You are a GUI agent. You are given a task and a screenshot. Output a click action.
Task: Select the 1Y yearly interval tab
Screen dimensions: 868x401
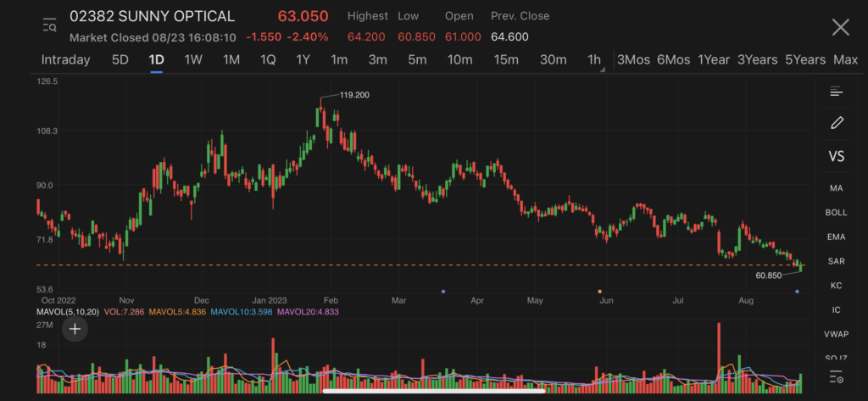pyautogui.click(x=303, y=60)
